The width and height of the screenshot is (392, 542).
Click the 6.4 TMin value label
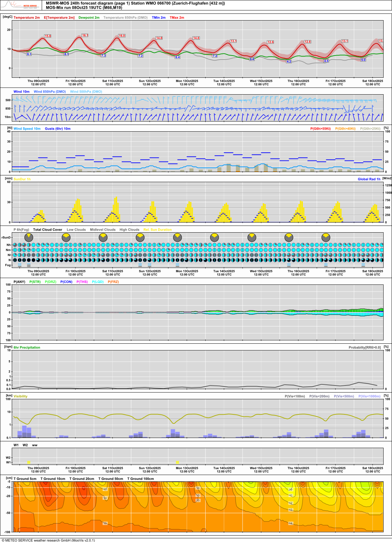click(177, 57)
